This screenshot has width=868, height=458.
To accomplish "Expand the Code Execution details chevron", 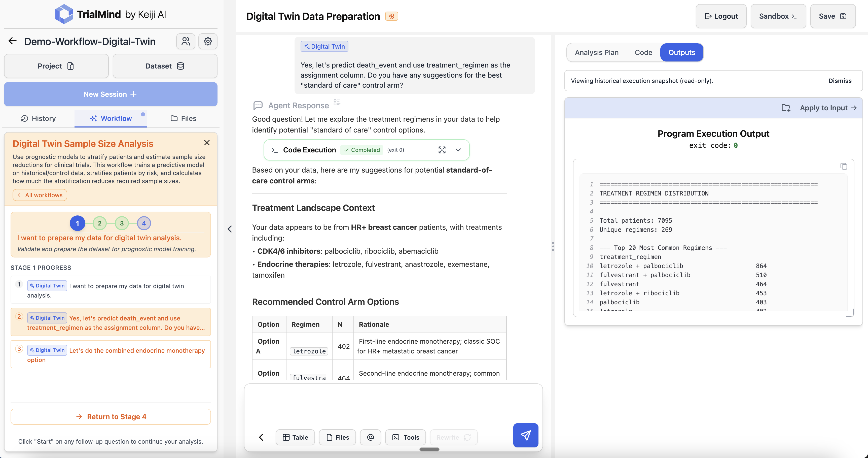I will [458, 150].
